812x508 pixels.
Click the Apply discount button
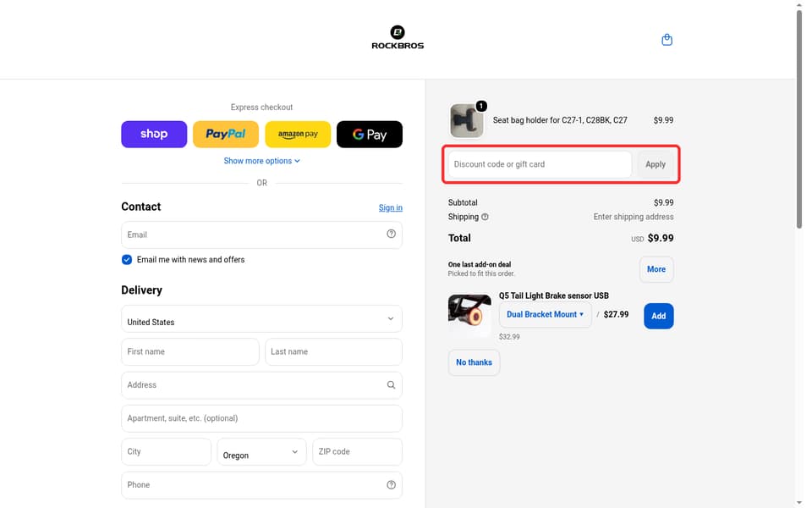click(x=655, y=164)
